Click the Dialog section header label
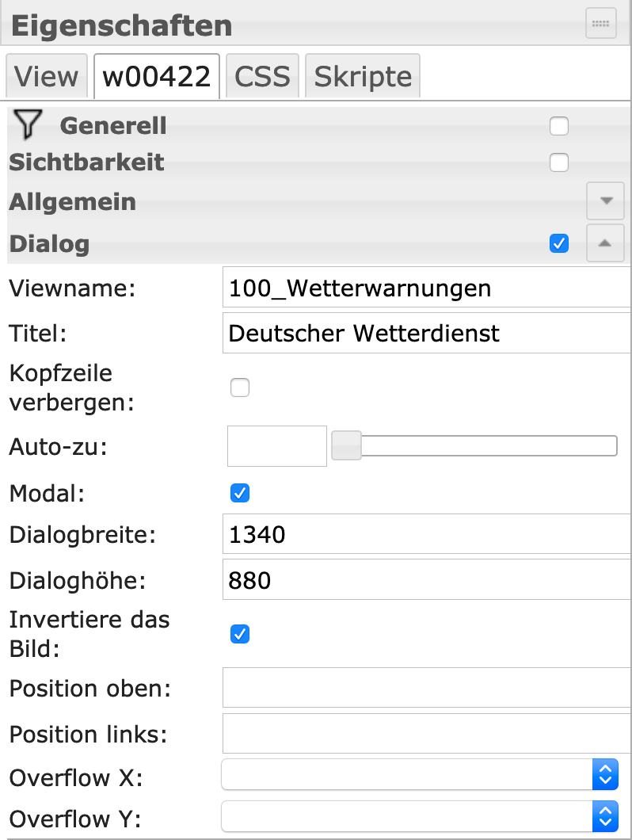 tap(49, 244)
